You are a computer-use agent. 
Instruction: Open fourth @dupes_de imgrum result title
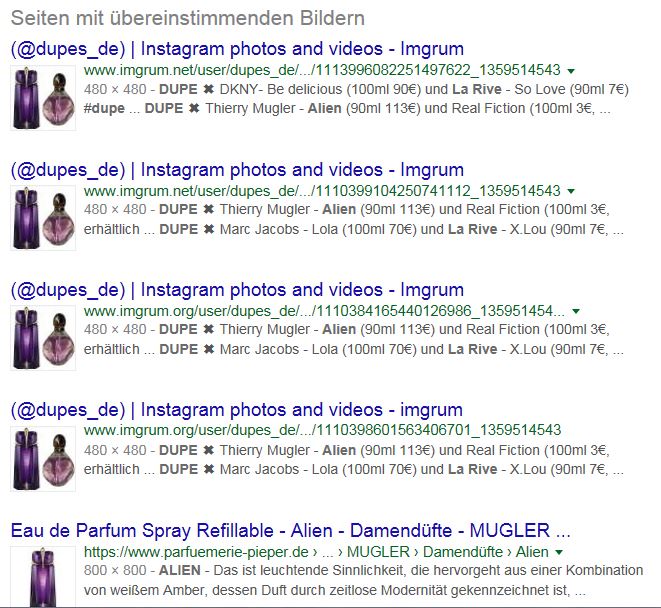(237, 410)
